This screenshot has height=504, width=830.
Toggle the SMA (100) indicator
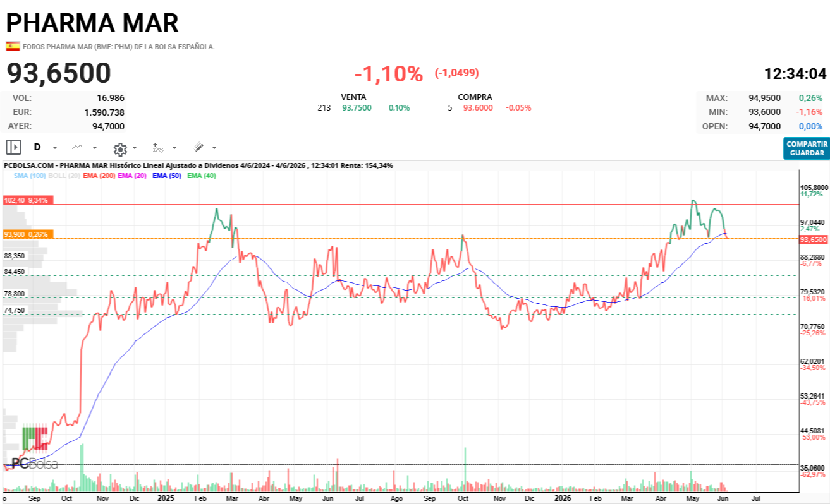pos(30,176)
